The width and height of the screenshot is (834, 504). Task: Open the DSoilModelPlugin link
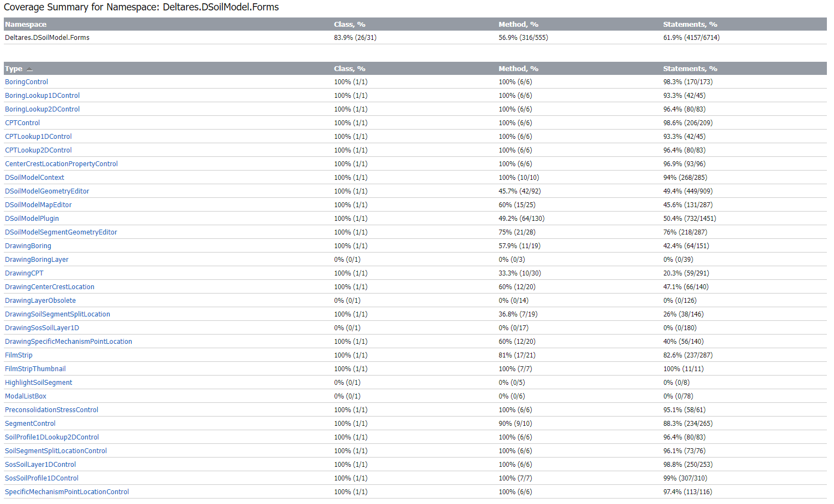[32, 219]
